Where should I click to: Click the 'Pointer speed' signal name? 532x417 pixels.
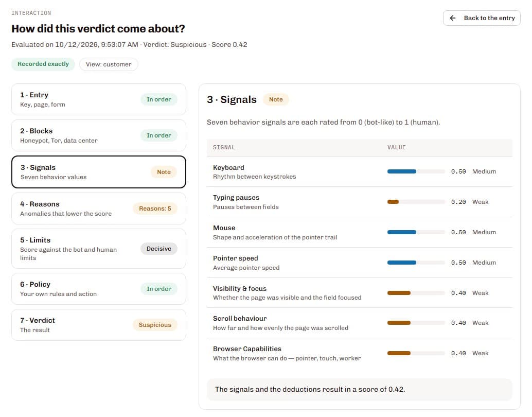click(236, 258)
